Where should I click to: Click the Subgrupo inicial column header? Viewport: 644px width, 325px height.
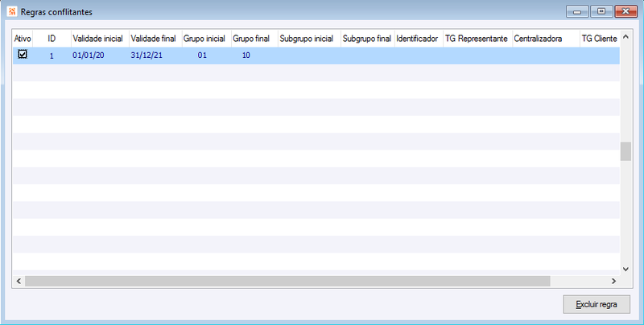tap(309, 39)
